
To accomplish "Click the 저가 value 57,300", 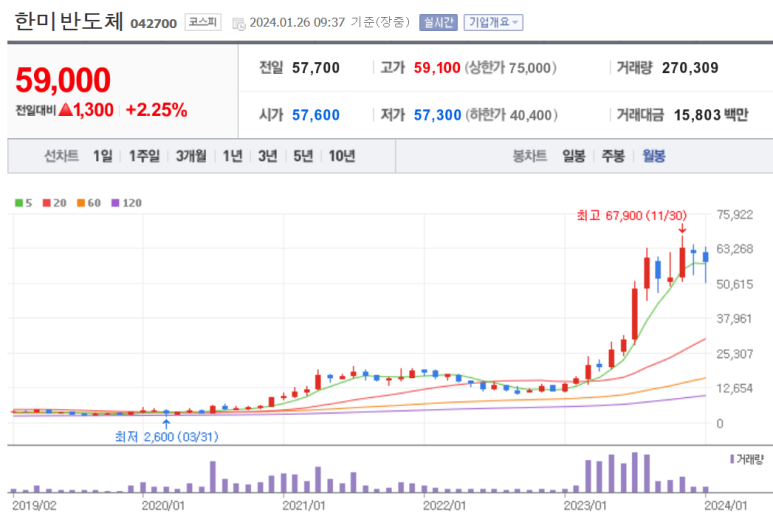I will click(437, 115).
